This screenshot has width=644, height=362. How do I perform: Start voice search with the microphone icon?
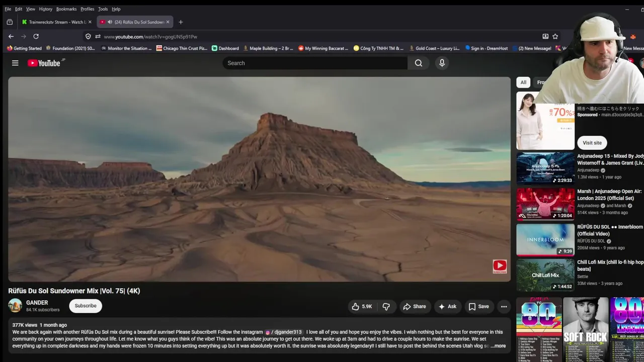[442, 63]
